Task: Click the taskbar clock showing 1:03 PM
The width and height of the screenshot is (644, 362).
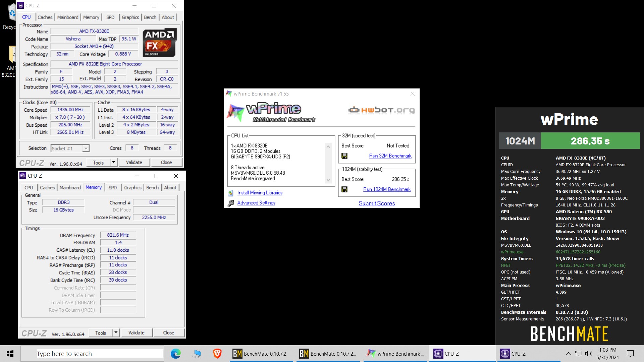Action: (607, 354)
